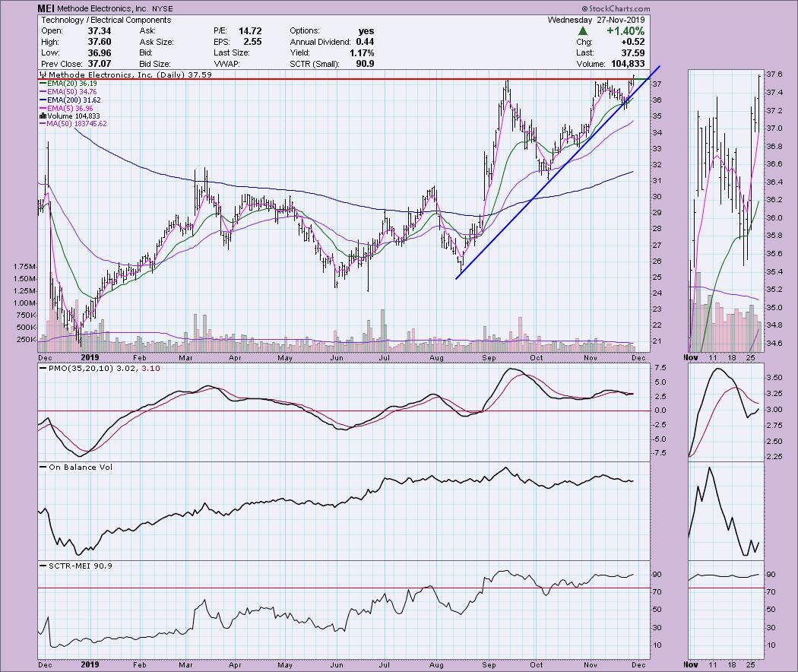Image resolution: width=798 pixels, height=672 pixels.
Task: Click the green up-arrow change indicator
Action: (x=583, y=31)
